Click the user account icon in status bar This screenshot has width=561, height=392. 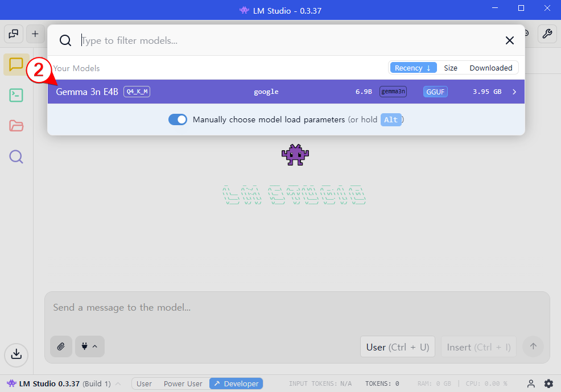click(531, 383)
